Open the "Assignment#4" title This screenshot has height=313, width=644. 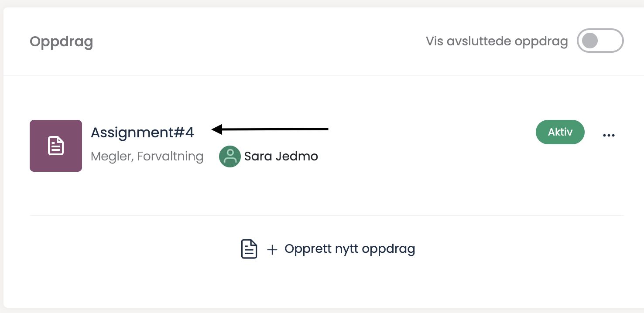point(142,133)
